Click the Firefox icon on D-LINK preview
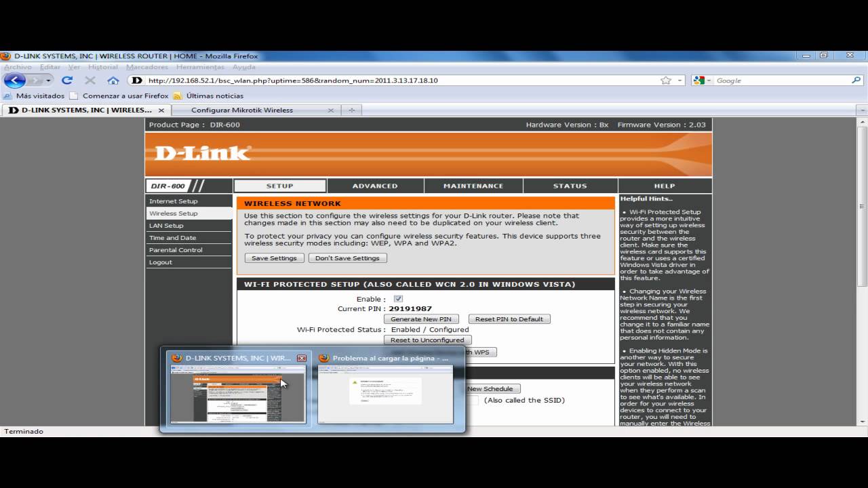Screen dimensions: 868x488 [177, 358]
